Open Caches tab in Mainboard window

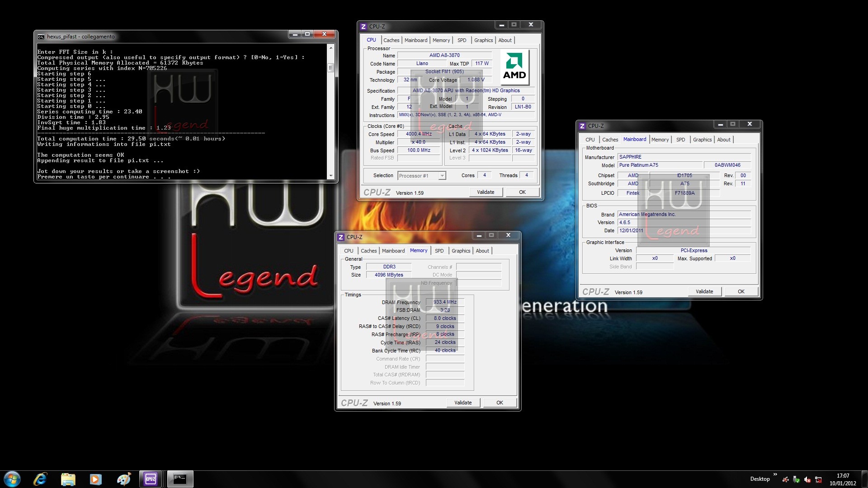click(x=610, y=140)
